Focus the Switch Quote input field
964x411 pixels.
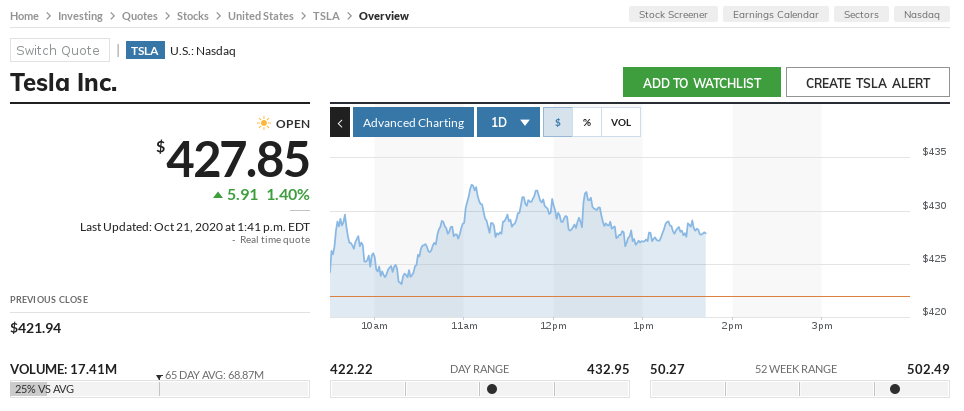[x=60, y=50]
